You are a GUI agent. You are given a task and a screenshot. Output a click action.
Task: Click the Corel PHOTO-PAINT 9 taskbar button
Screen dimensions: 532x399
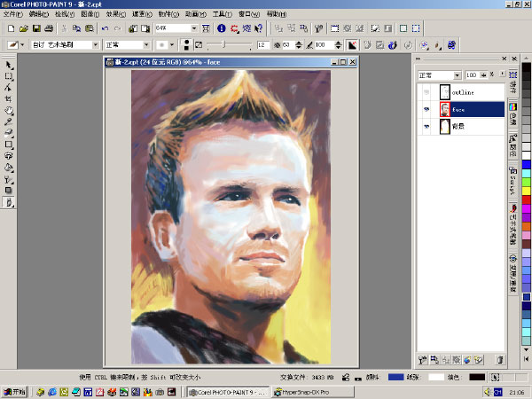[x=229, y=392]
